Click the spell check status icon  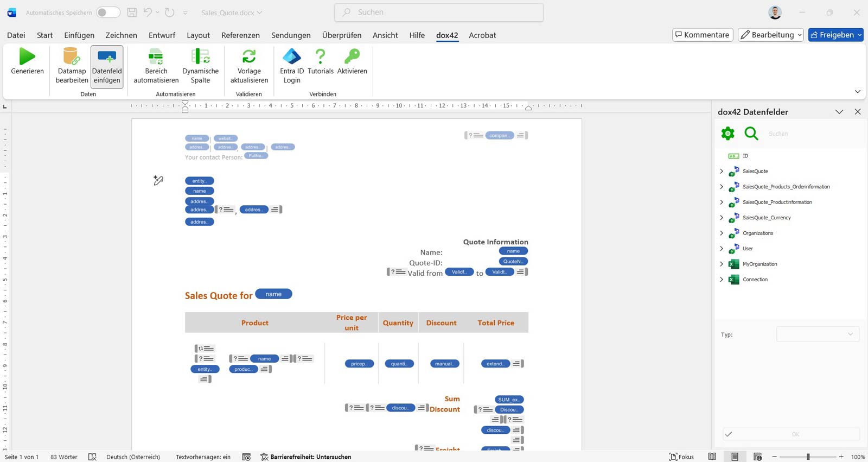point(92,457)
